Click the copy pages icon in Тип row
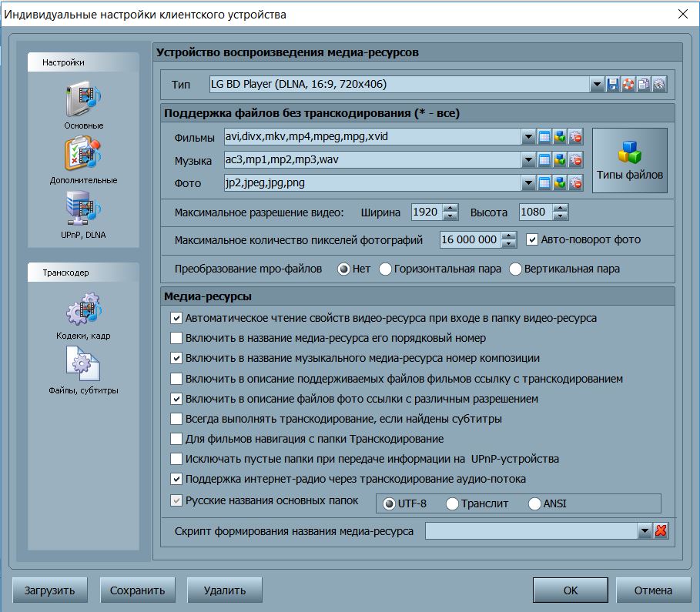 click(x=644, y=84)
